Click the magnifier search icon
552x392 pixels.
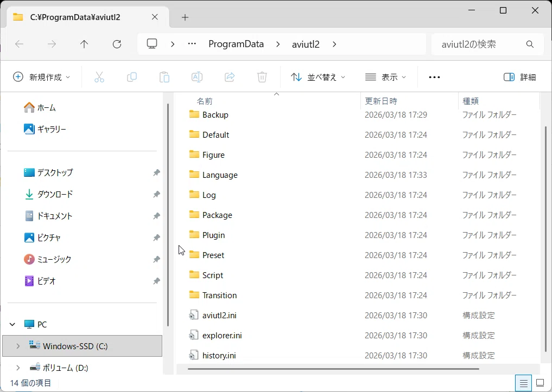(530, 44)
